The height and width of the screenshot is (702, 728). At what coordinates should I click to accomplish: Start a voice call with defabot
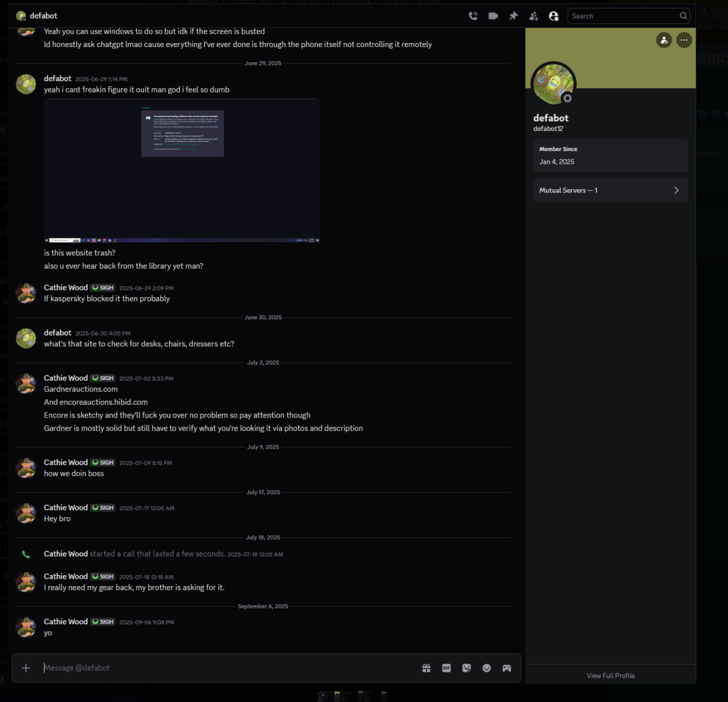(473, 16)
